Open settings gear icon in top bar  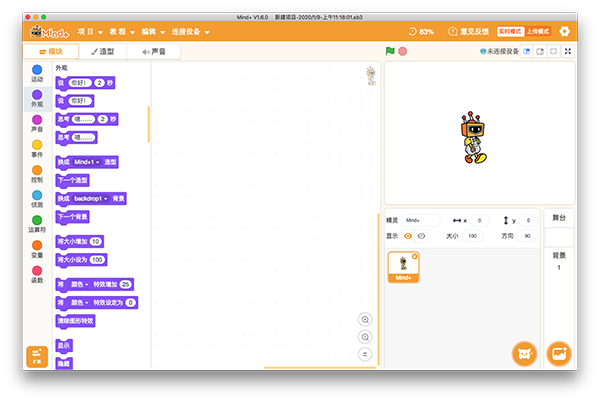565,31
